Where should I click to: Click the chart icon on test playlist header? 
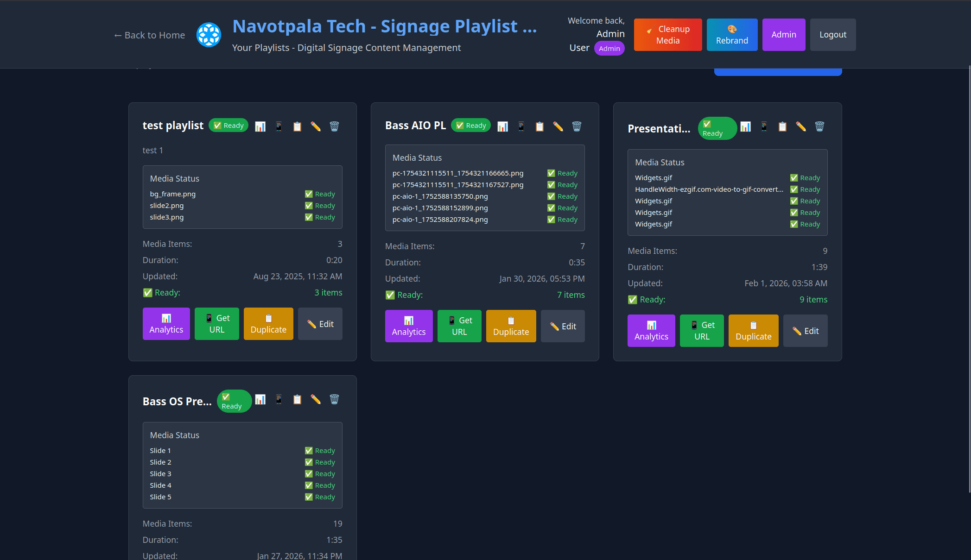tap(260, 126)
